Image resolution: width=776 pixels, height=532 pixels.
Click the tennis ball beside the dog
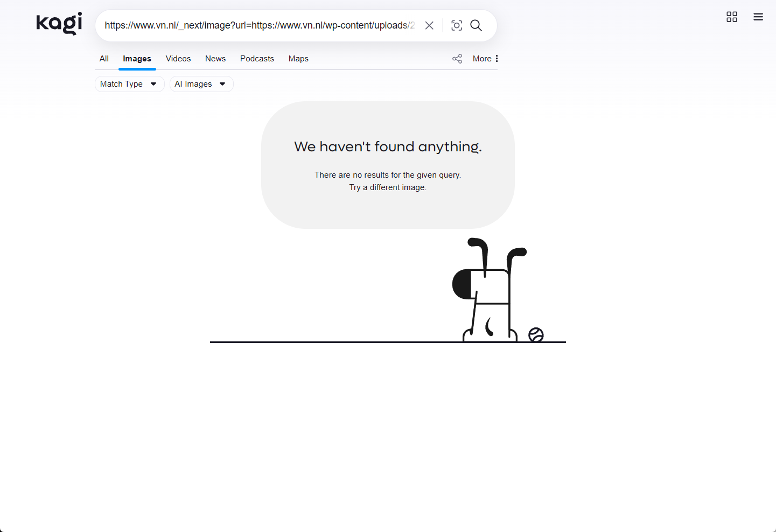point(536,335)
